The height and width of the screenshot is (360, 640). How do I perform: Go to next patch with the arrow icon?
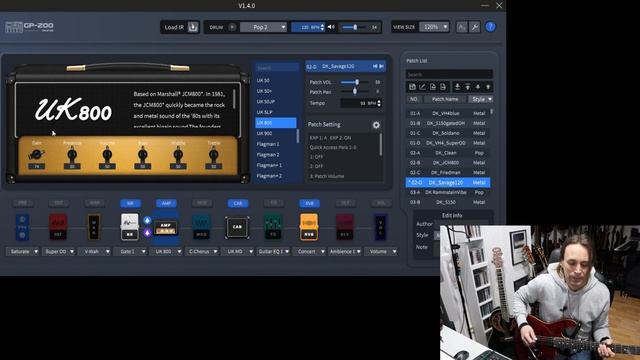click(x=382, y=66)
